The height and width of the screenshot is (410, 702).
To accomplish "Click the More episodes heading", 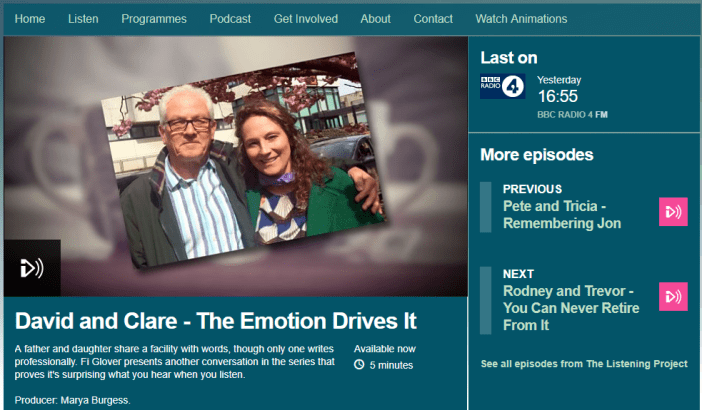I will pyautogui.click(x=536, y=155).
